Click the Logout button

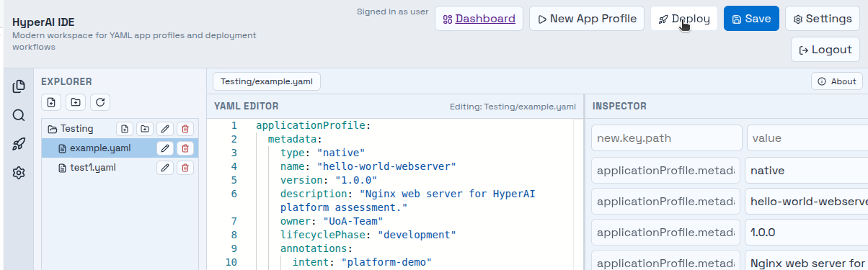(x=825, y=50)
